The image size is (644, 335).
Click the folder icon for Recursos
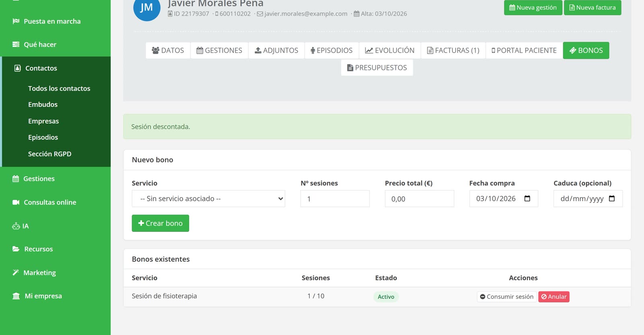(x=16, y=249)
